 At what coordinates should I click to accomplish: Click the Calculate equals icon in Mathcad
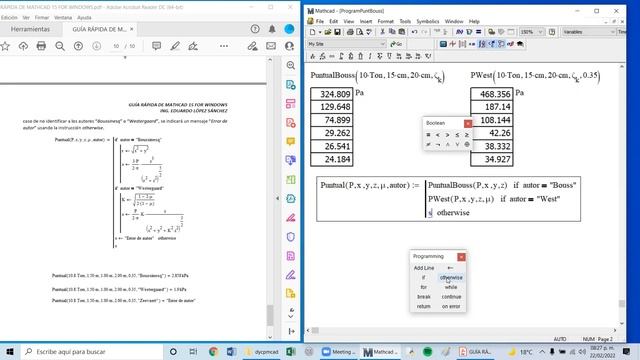click(x=478, y=32)
